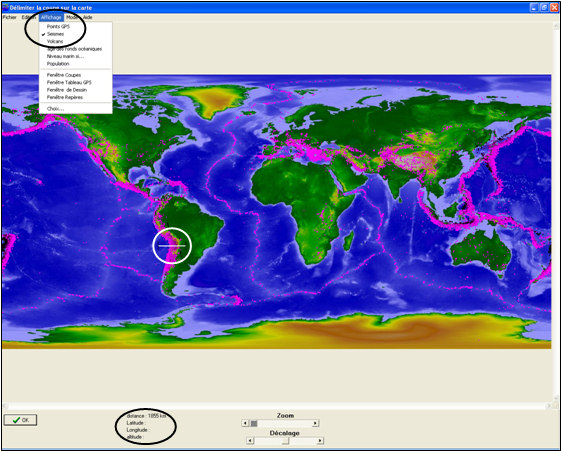The image size is (561, 451).
Task: Click the application icon in title bar
Action: [5, 7]
